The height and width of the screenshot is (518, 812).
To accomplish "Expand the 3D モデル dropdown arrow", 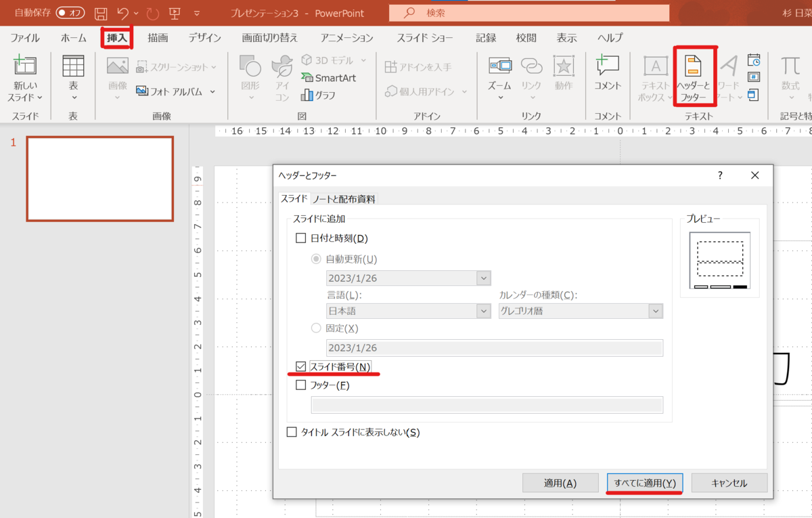I will tap(364, 60).
